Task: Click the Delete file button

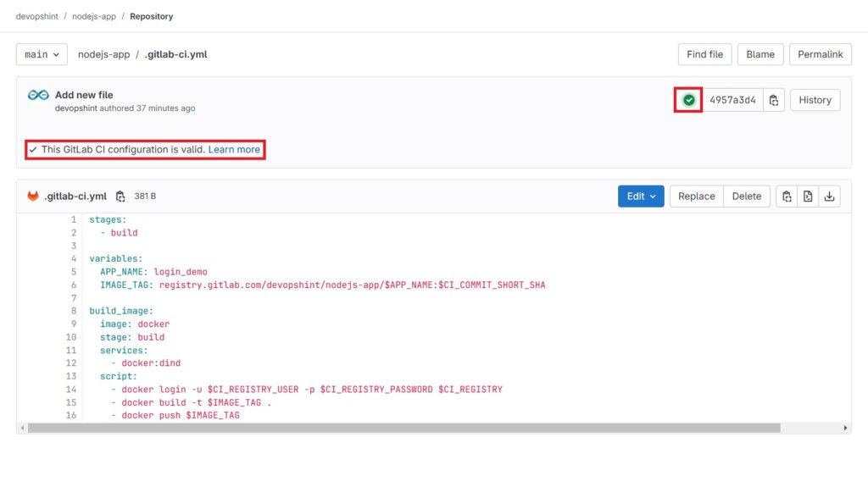Action: pos(746,196)
